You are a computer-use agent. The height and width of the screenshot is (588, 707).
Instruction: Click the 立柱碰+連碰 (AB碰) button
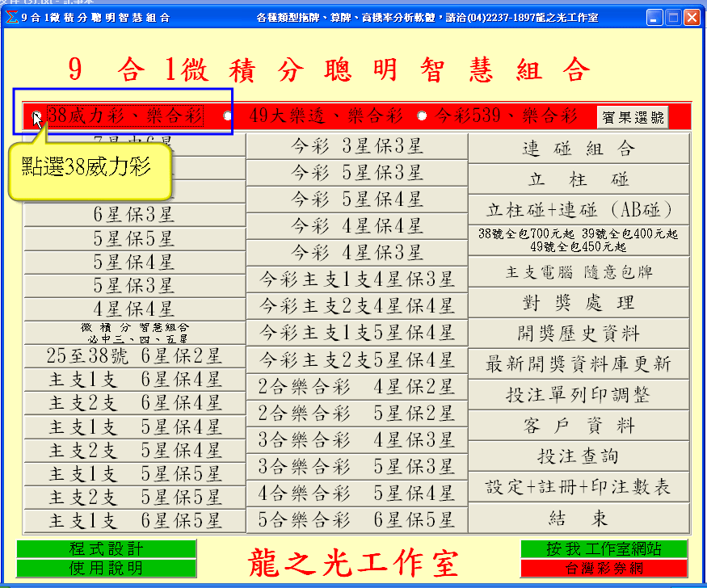[x=579, y=210]
